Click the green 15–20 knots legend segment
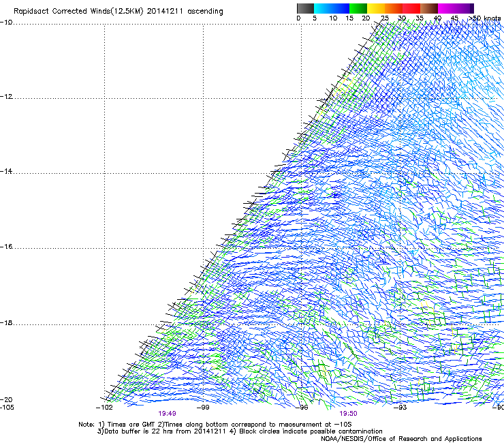The width and height of the screenshot is (504, 443). [358, 8]
